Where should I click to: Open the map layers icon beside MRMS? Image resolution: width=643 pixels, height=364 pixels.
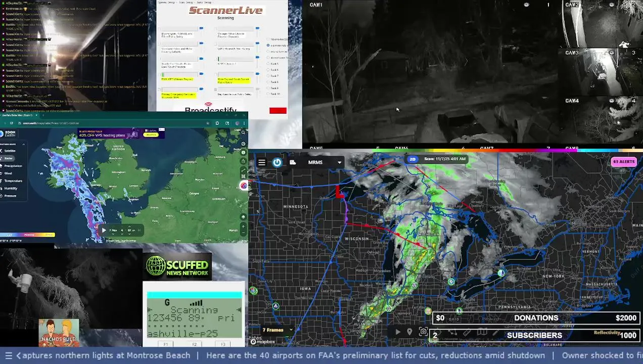point(293,162)
